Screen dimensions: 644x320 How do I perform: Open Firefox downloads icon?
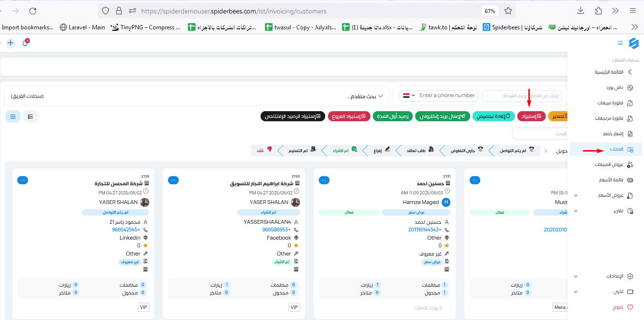click(x=581, y=11)
